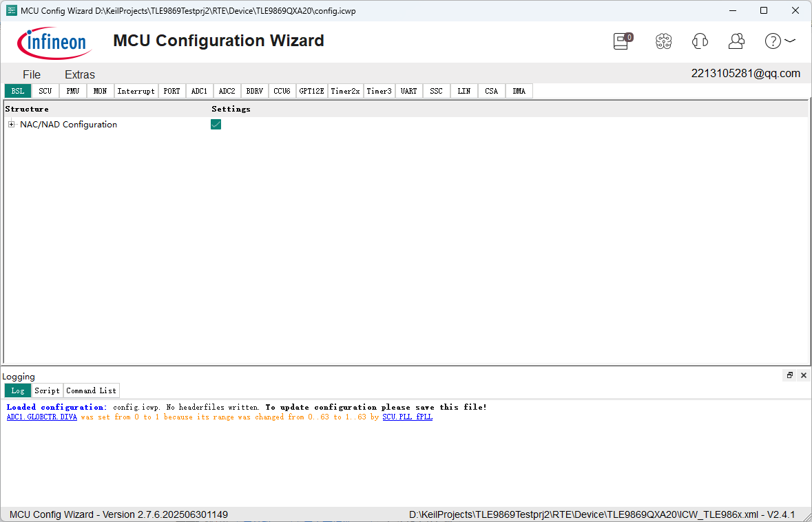Image resolution: width=812 pixels, height=522 pixels.
Task: Open the notifications book icon with badge
Action: (x=621, y=41)
